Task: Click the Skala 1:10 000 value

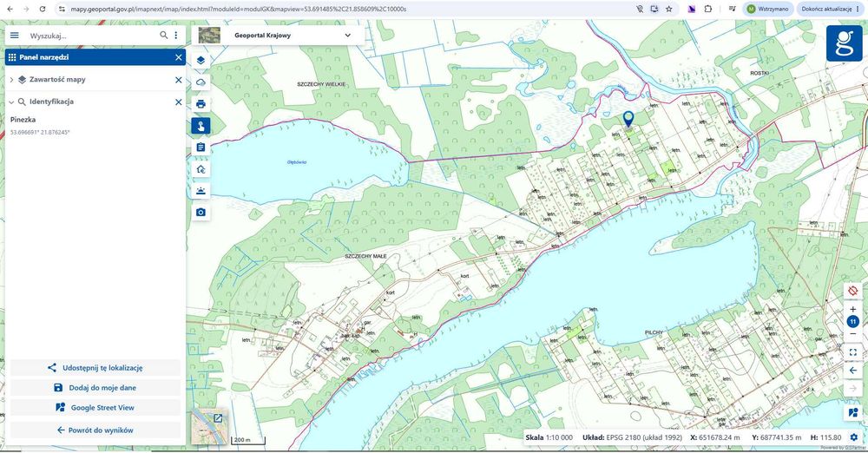Action: tap(559, 437)
